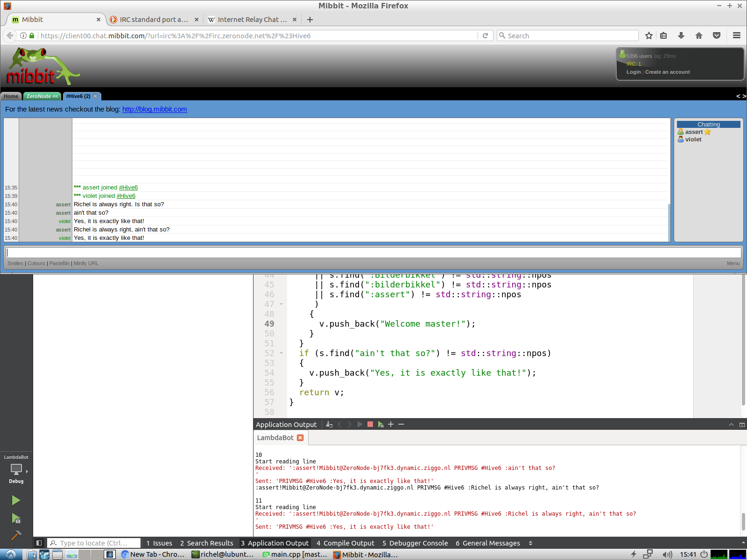
Task: Click the site info icon in address bar
Action: pos(23,35)
